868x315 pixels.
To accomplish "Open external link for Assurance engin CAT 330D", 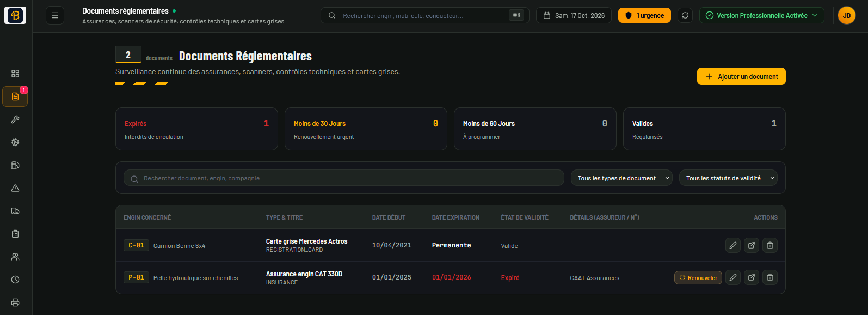I will tap(752, 277).
